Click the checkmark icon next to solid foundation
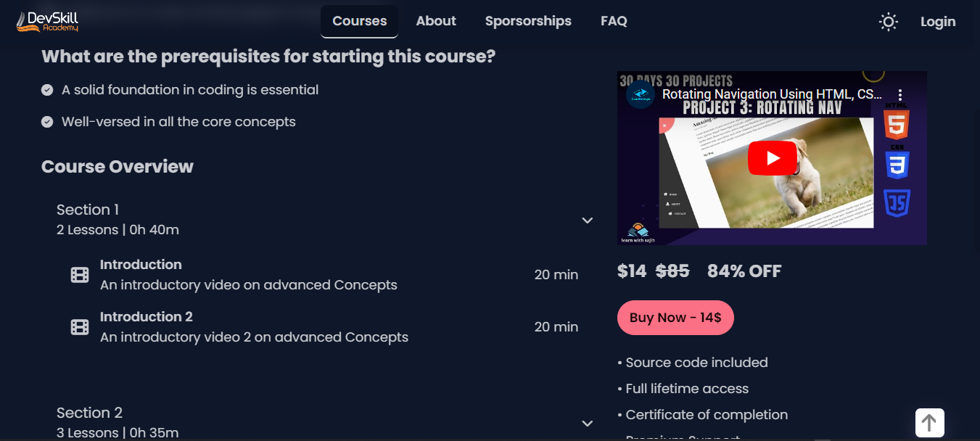The width and height of the screenshot is (980, 441). (x=47, y=90)
